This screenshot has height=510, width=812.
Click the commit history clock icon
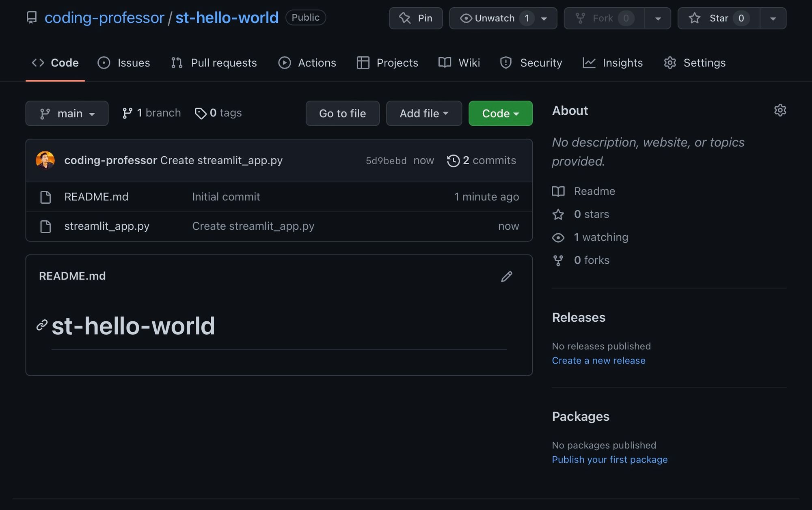(x=453, y=161)
